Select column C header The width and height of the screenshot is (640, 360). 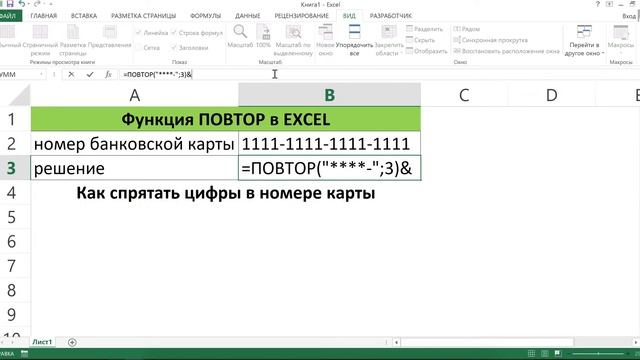pos(464,95)
